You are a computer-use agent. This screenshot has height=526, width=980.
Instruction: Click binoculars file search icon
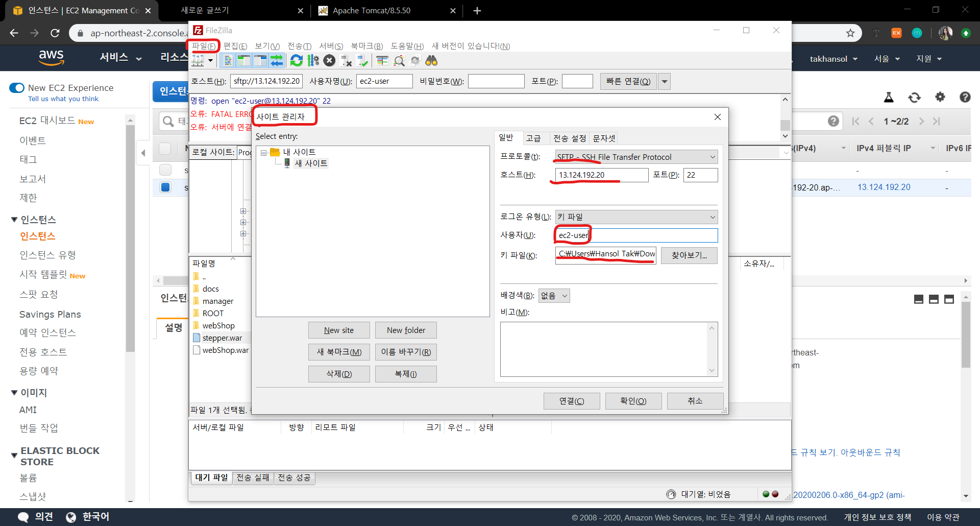(432, 61)
